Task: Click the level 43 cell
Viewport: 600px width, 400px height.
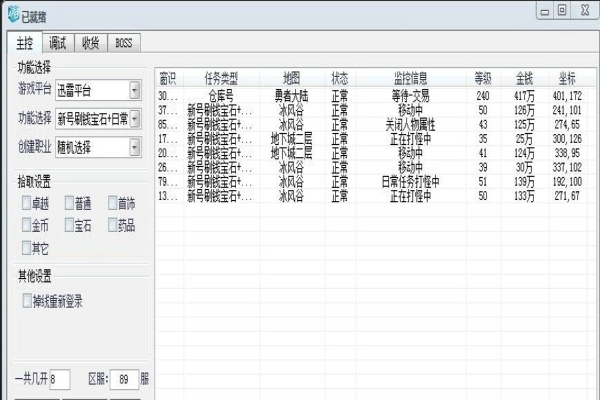Action: click(483, 124)
